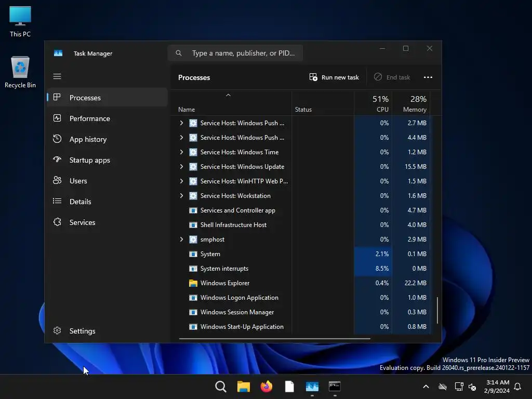The image size is (532, 399).
Task: Click the network display tray icon
Action: pos(459,387)
